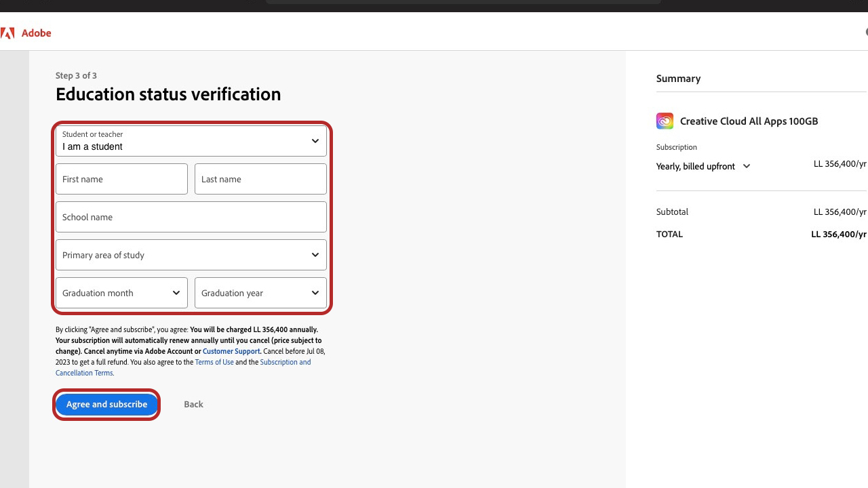
Task: Click the Adobe logo icon
Action: pyautogui.click(x=7, y=33)
